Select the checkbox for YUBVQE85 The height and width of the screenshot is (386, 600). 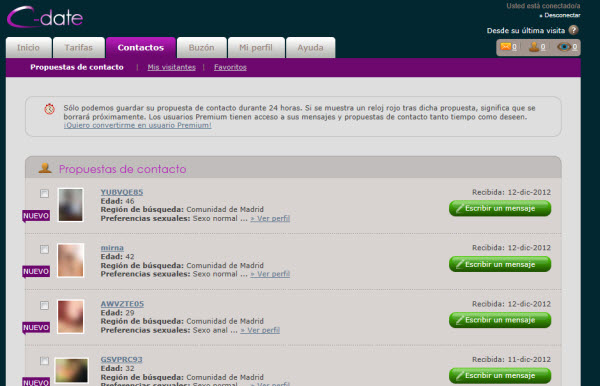[44, 193]
